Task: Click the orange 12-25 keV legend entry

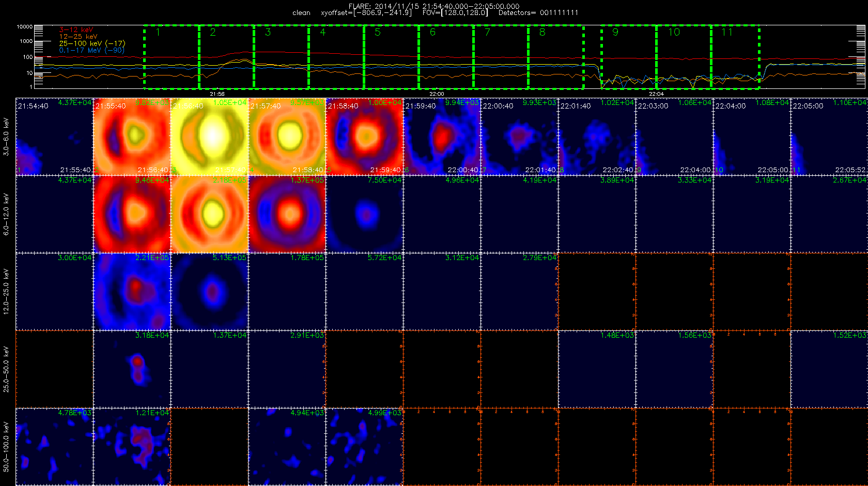Action: click(78, 37)
